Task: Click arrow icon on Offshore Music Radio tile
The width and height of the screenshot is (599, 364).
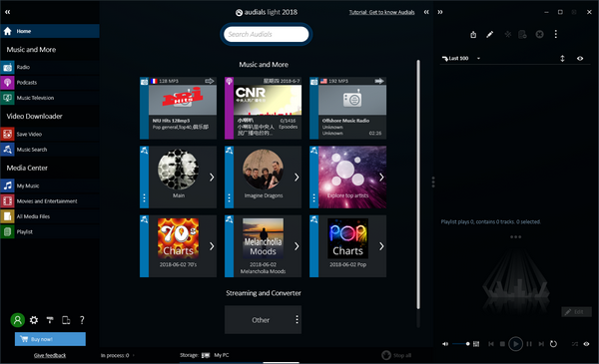Action: (x=379, y=81)
